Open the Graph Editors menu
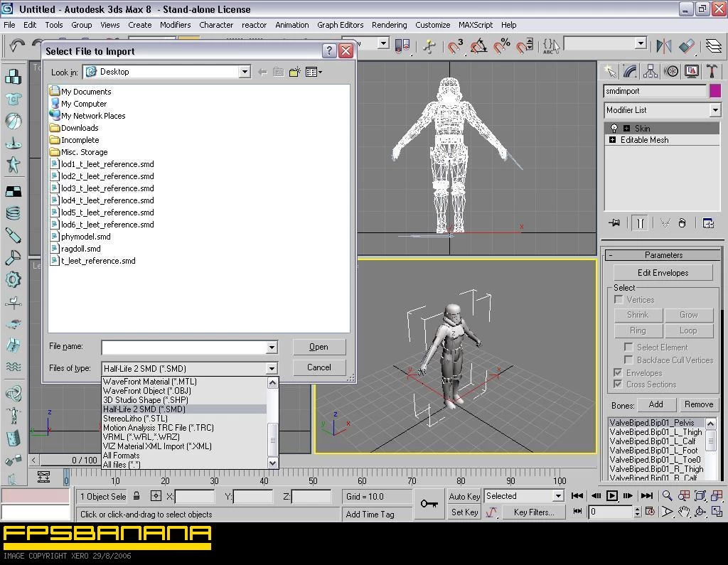This screenshot has height=565, width=728. pos(340,25)
